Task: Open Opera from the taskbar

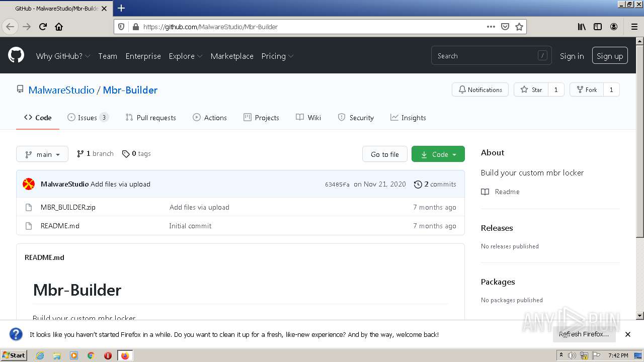Action: (108, 355)
